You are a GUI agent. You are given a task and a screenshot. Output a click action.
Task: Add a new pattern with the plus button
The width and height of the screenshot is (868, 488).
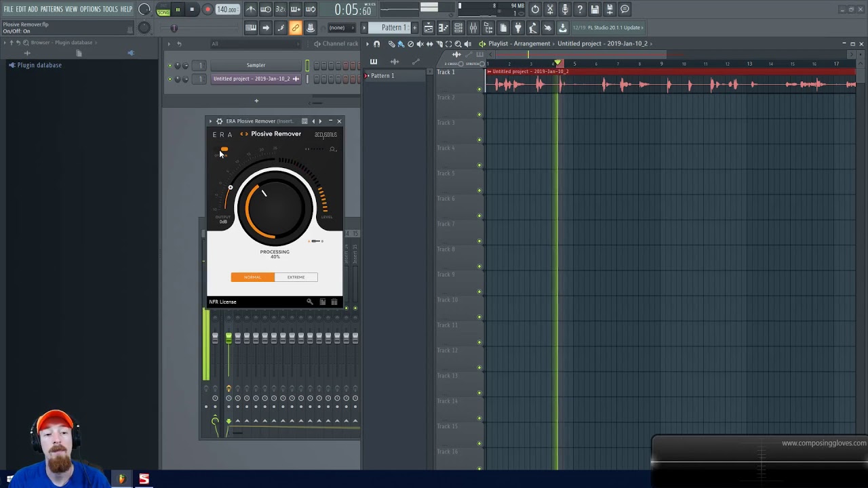[x=414, y=28]
